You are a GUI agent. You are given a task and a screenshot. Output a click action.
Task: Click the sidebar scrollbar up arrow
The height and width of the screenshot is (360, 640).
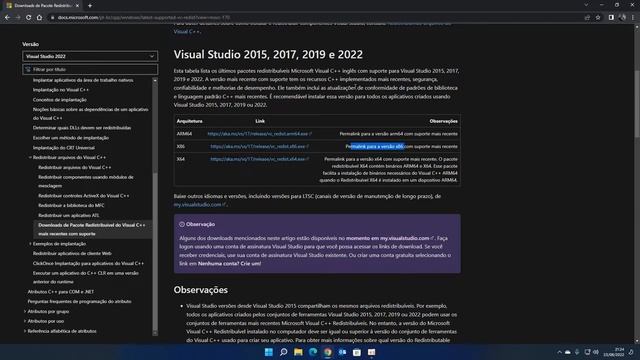pyautogui.click(x=155, y=80)
